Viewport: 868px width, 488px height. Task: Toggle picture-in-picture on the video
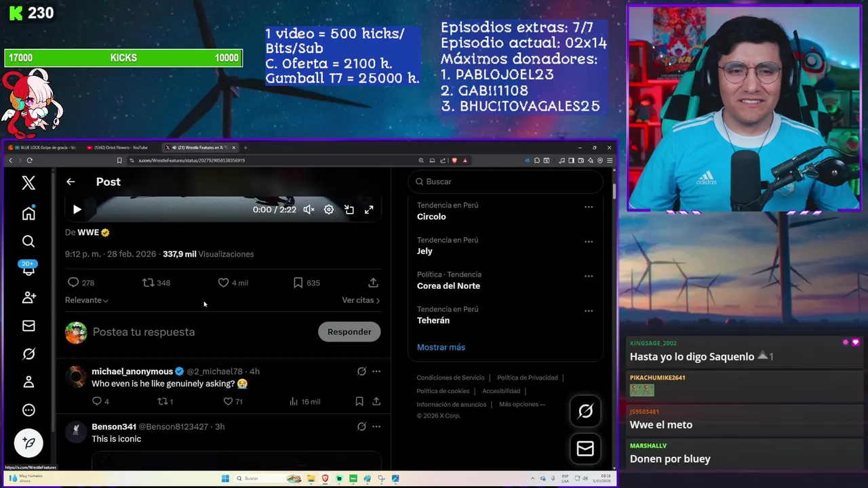[349, 210]
